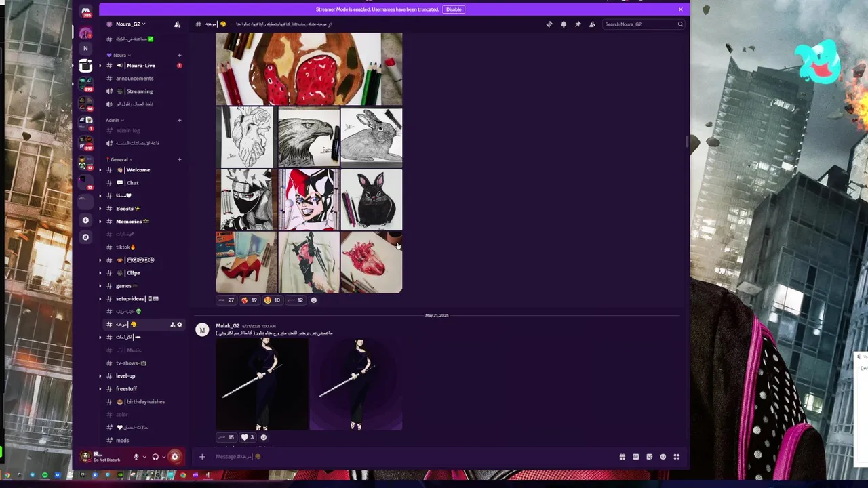The image size is (868, 488).
Task: Collapse the Noura category
Action: click(x=118, y=55)
